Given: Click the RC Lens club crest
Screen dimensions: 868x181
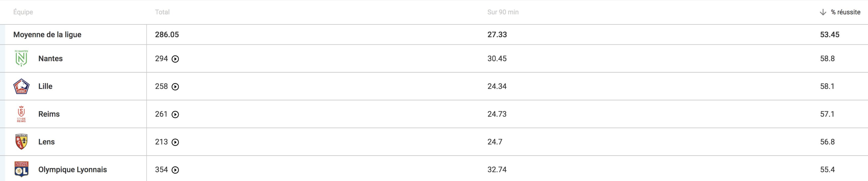Looking at the screenshot, I should (x=21, y=142).
